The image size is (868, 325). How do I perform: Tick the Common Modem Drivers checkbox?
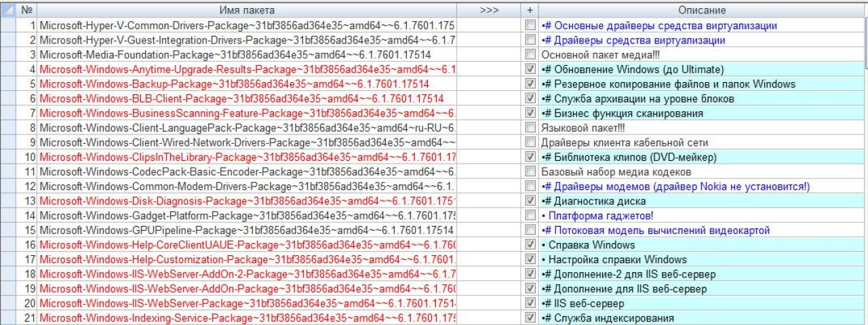click(x=530, y=186)
